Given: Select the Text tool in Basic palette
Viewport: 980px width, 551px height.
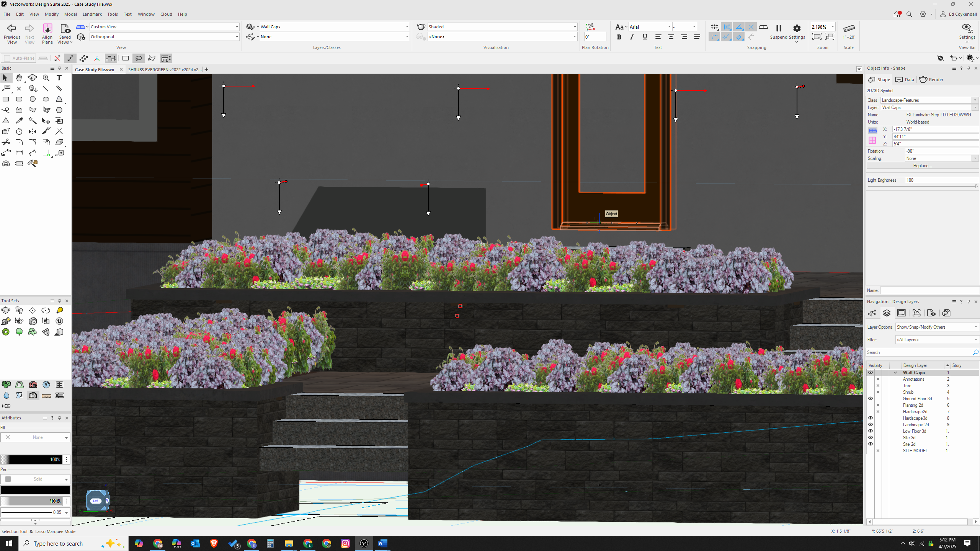Looking at the screenshot, I should click(x=59, y=78).
